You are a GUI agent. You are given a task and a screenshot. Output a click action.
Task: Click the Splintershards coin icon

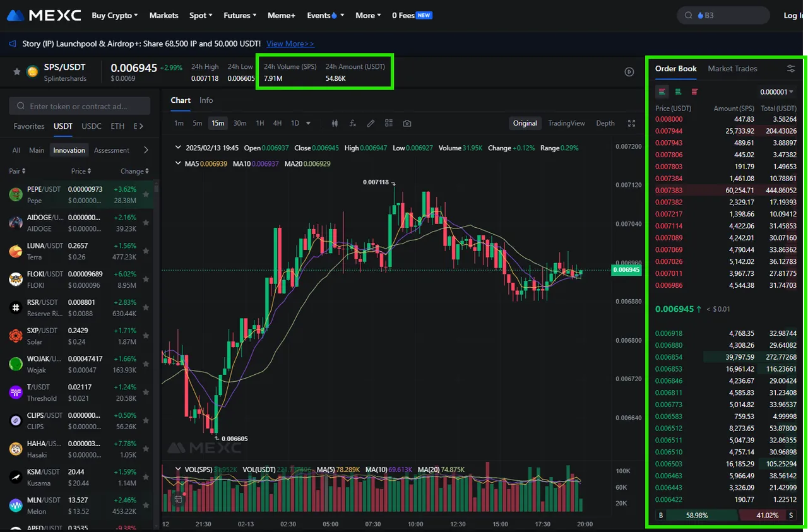coord(32,72)
